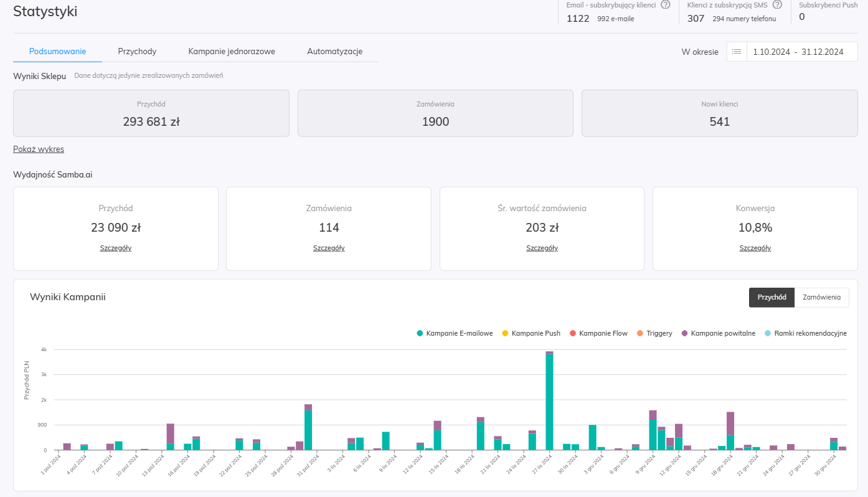Click the Wyniki Sklepu section label
The height and width of the screenshot is (497, 868).
tap(40, 76)
